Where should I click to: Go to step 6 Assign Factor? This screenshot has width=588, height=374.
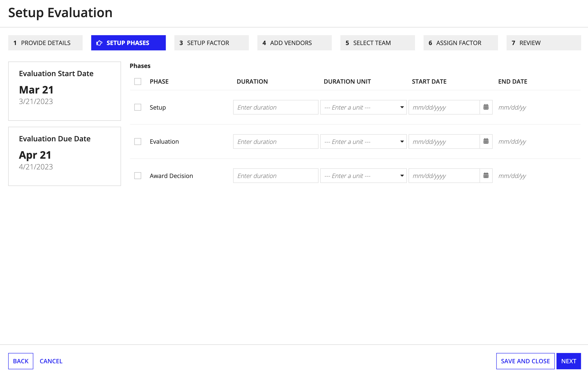click(x=461, y=43)
